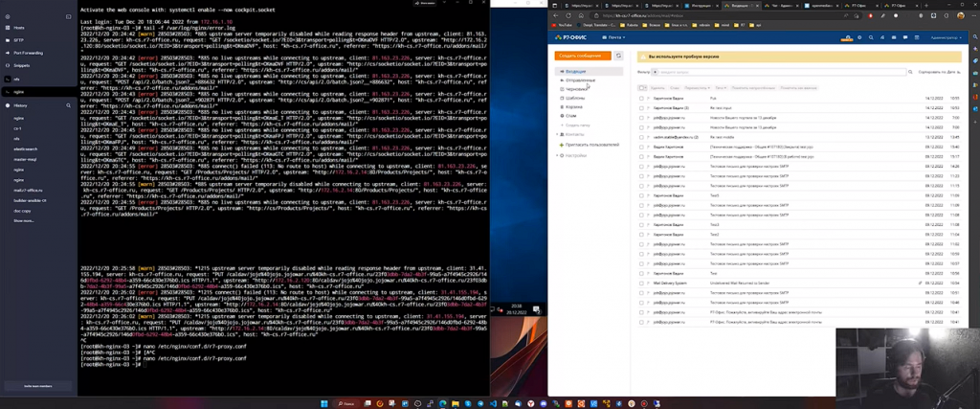Open the R7 bookmarks folder

click(x=741, y=25)
